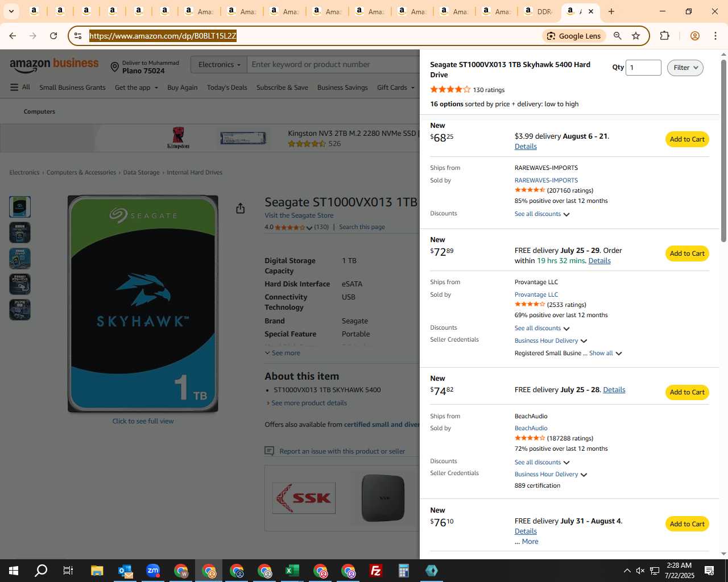Open the browser extensions puzzle icon
Viewport: 728px width, 582px height.
tap(664, 36)
